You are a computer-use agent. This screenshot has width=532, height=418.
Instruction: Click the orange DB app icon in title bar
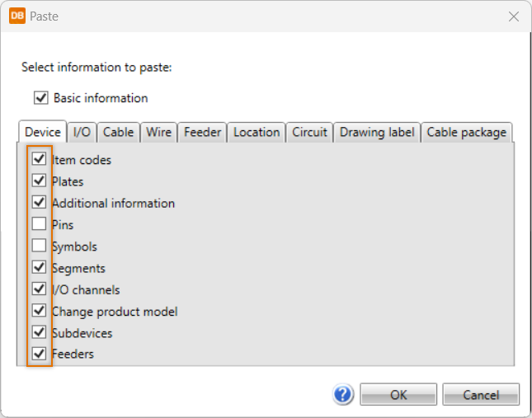click(17, 16)
